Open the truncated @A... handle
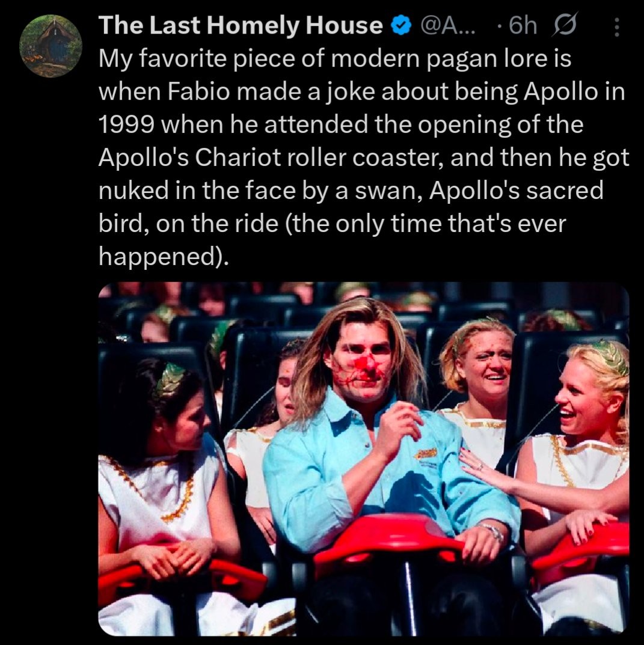Image resolution: width=644 pixels, height=645 pixels. (x=449, y=26)
